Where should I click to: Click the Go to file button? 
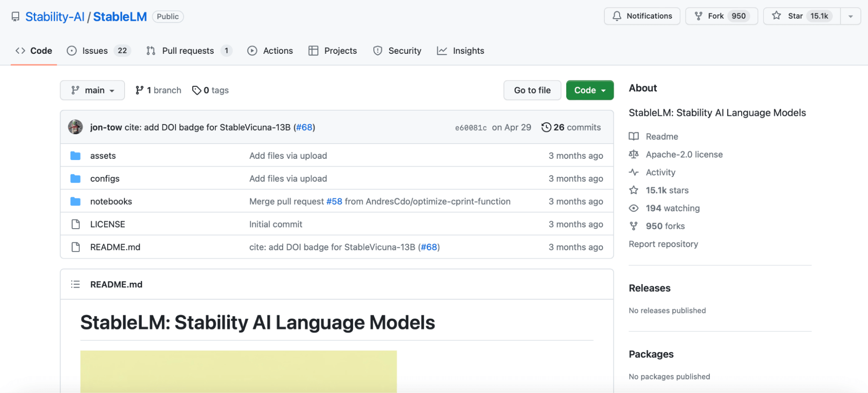532,90
